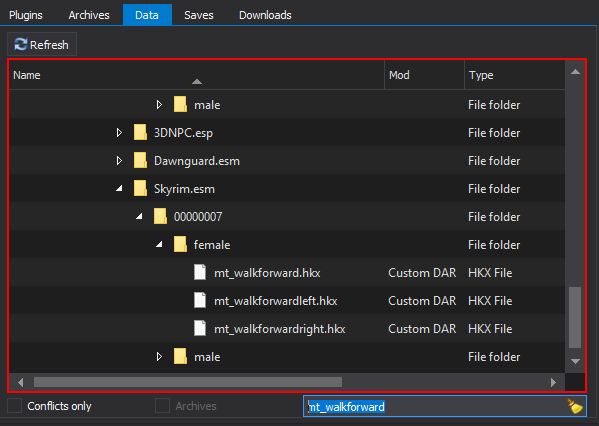Viewport: 599px width, 426px height.
Task: Select the 3DNPC.esp row name
Action: tap(183, 133)
